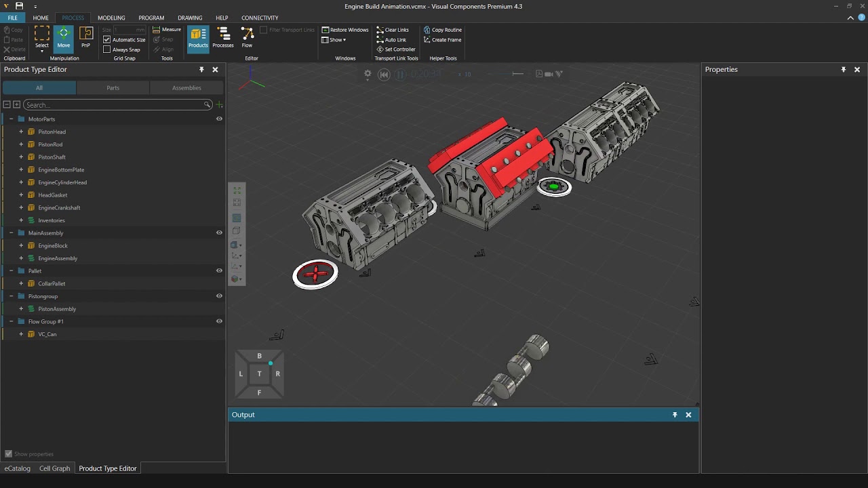This screenshot has width=868, height=488.
Task: Click Fill view icon in viewport toolbar
Action: pyautogui.click(x=237, y=190)
